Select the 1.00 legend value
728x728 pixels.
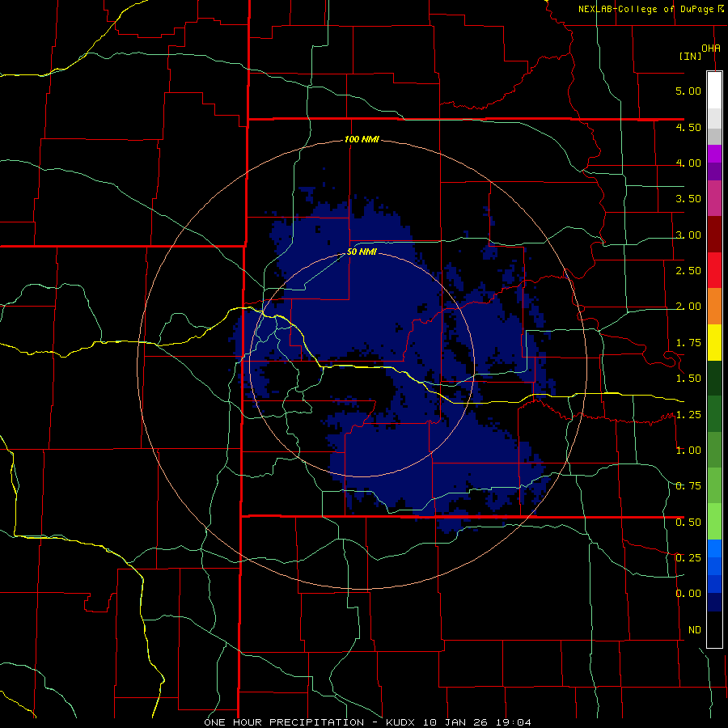tap(688, 451)
